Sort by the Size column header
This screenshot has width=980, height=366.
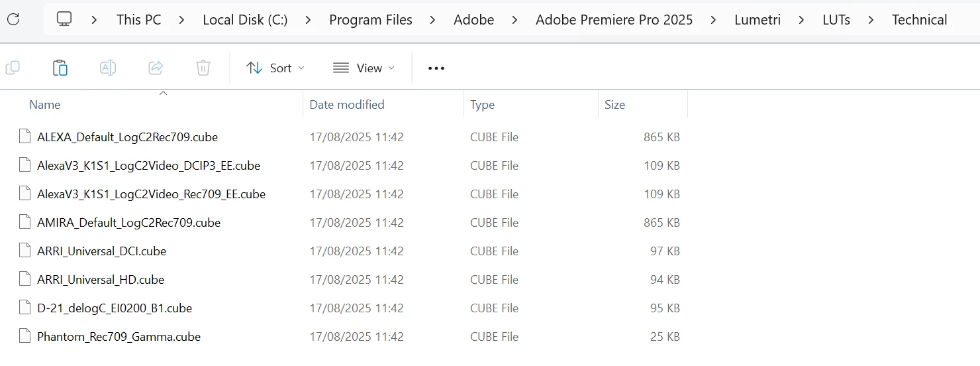click(x=614, y=105)
